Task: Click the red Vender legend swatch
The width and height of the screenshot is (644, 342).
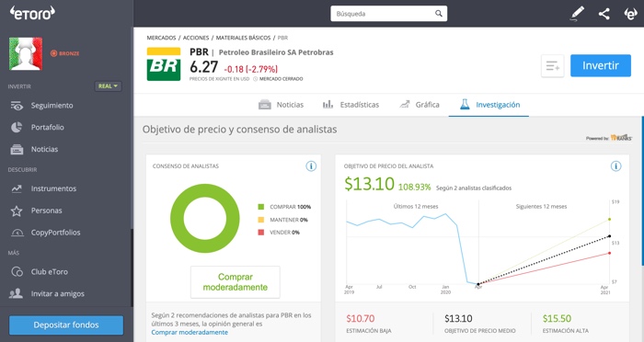Action: [x=260, y=233]
